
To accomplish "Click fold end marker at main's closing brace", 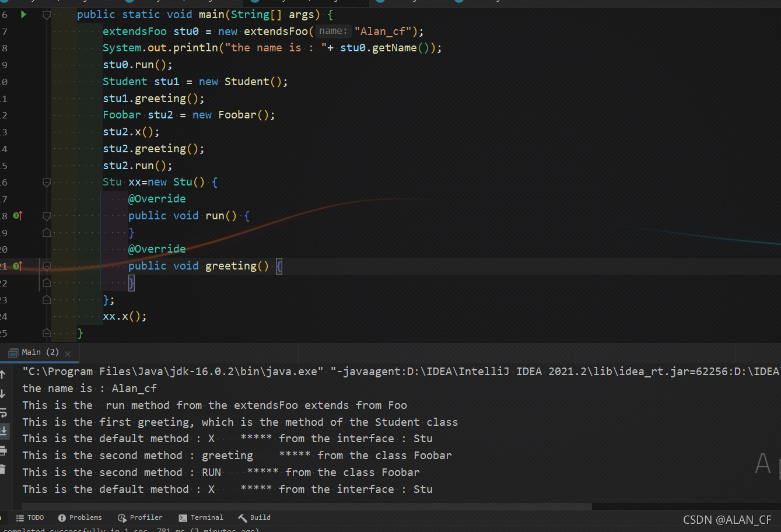I will 47,334.
